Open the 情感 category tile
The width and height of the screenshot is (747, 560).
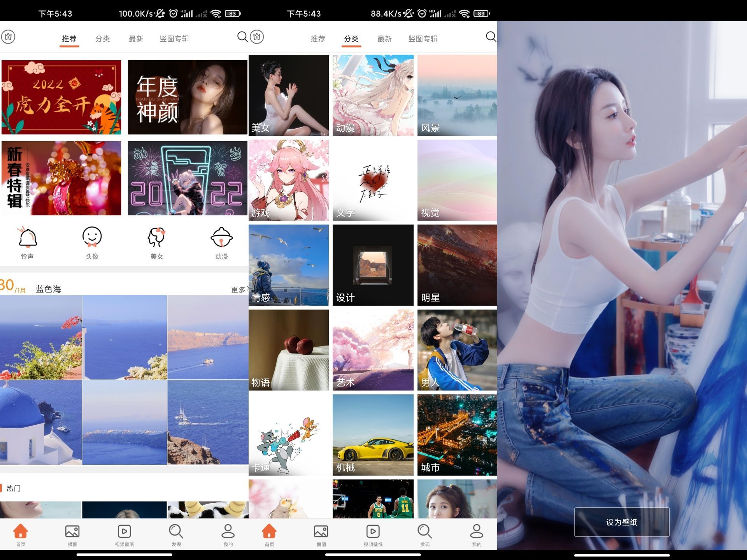(x=289, y=265)
